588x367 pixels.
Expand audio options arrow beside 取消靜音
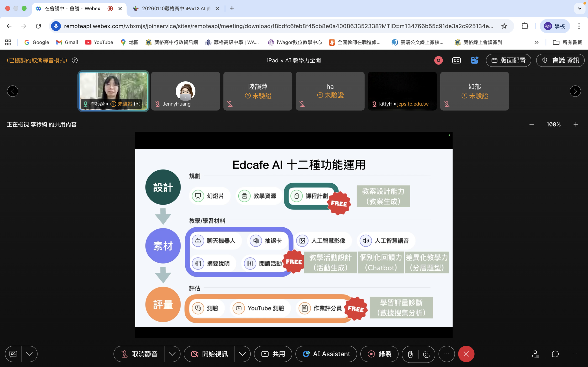172,354
